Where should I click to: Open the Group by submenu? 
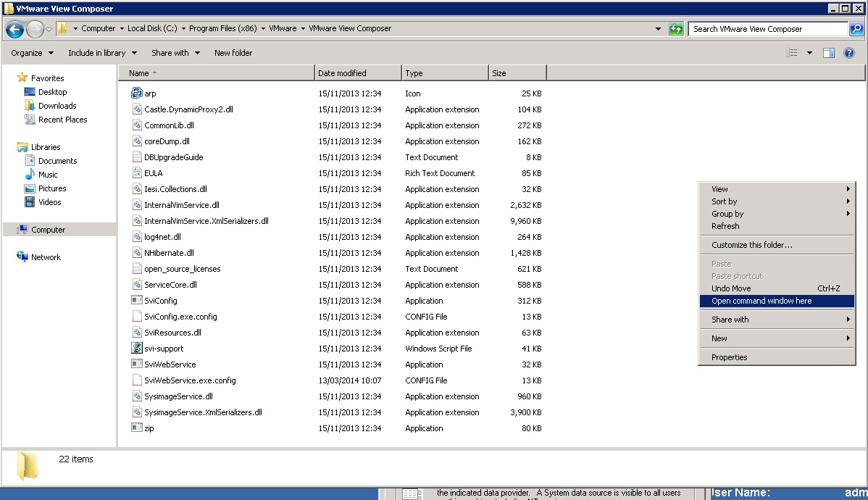tap(777, 214)
